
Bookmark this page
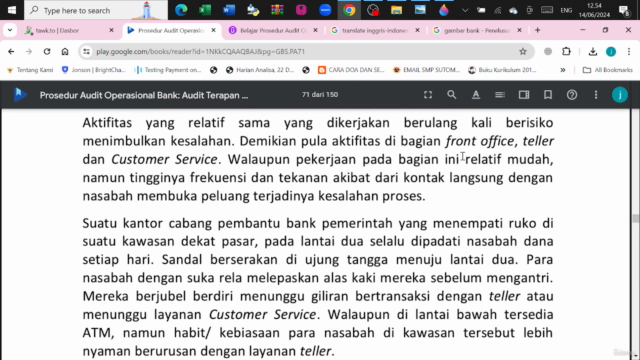pyautogui.click(x=548, y=95)
